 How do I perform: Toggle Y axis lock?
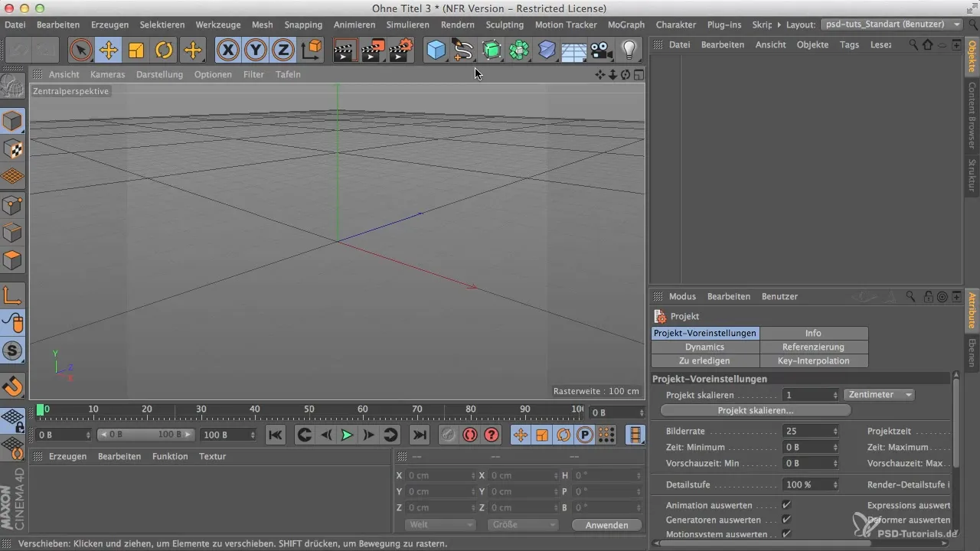tap(256, 51)
